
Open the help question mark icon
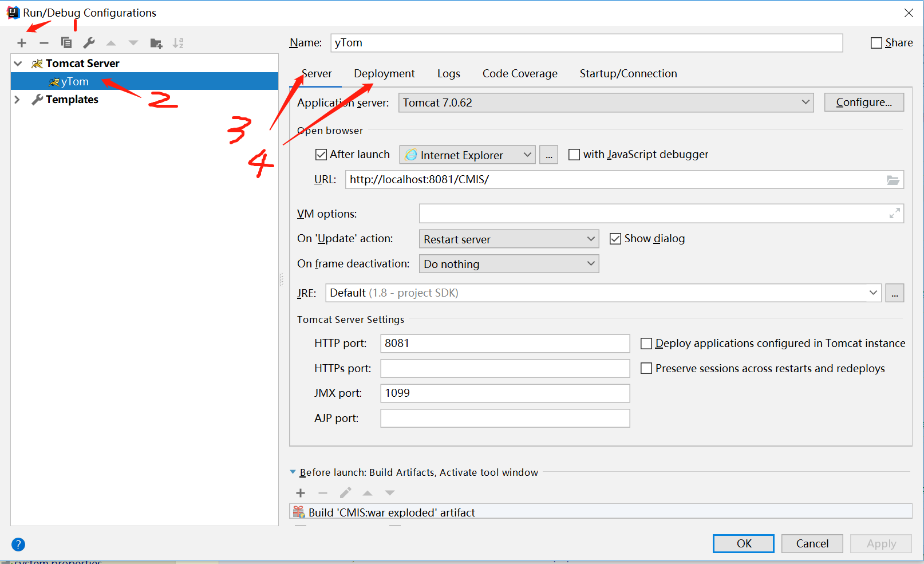[18, 545]
